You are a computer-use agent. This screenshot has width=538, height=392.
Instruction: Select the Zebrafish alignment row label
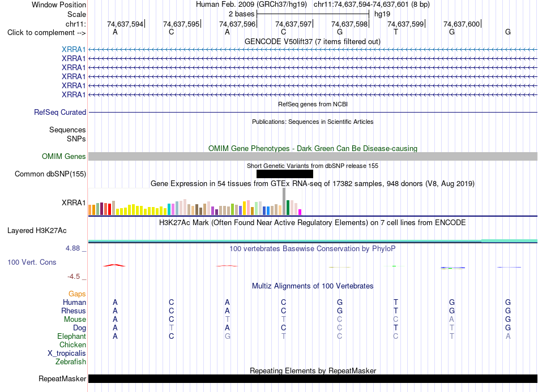tap(71, 361)
